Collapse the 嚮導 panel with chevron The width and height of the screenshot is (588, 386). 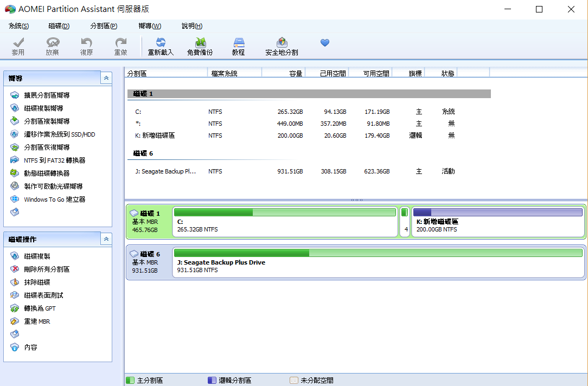tap(106, 78)
